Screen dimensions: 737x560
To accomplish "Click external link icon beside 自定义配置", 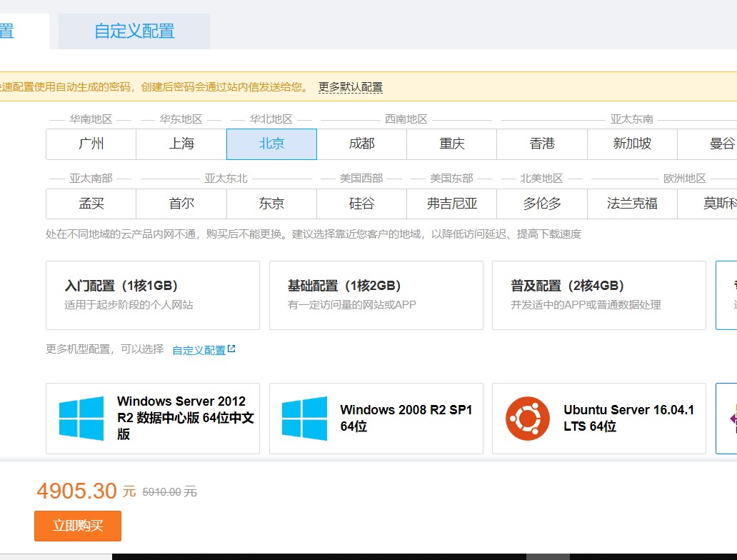I will click(231, 349).
